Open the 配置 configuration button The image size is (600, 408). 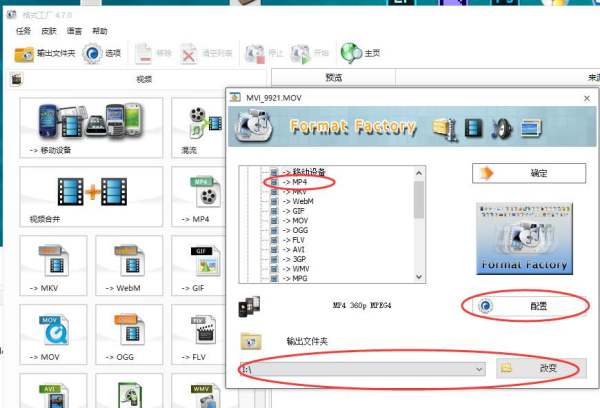pos(529,306)
